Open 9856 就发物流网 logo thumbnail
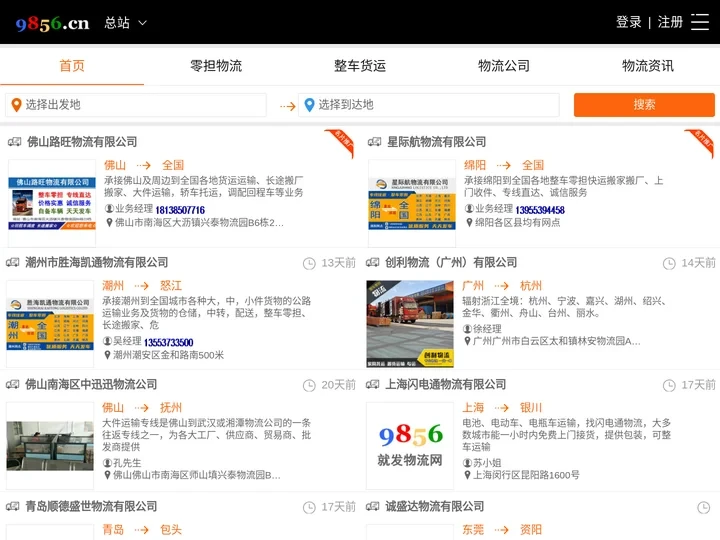Screen dimensions: 720x540 [410, 445]
